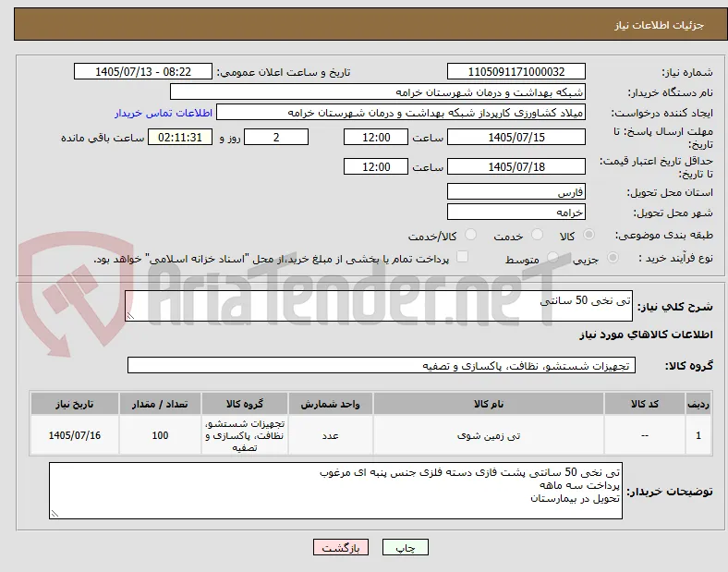Click the response deadline date 1405/07/15
Image resolution: width=728 pixels, height=572 pixels.
[x=516, y=137]
